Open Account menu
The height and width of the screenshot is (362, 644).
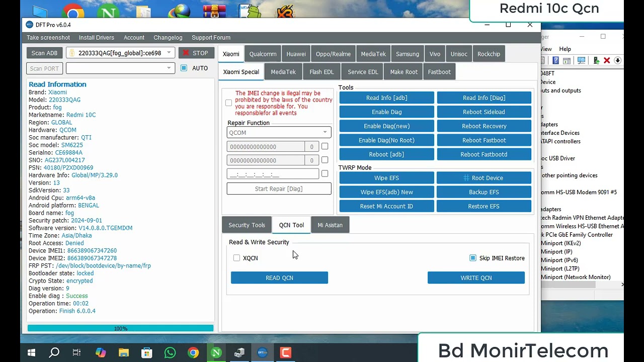(x=134, y=38)
